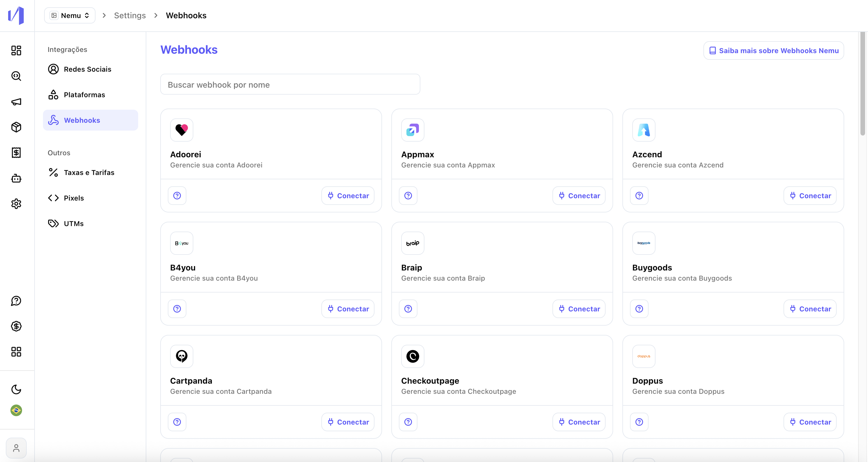Screen dimensions: 868x462
Task: Click the Doppus logo thumbnail
Action: pyautogui.click(x=644, y=356)
